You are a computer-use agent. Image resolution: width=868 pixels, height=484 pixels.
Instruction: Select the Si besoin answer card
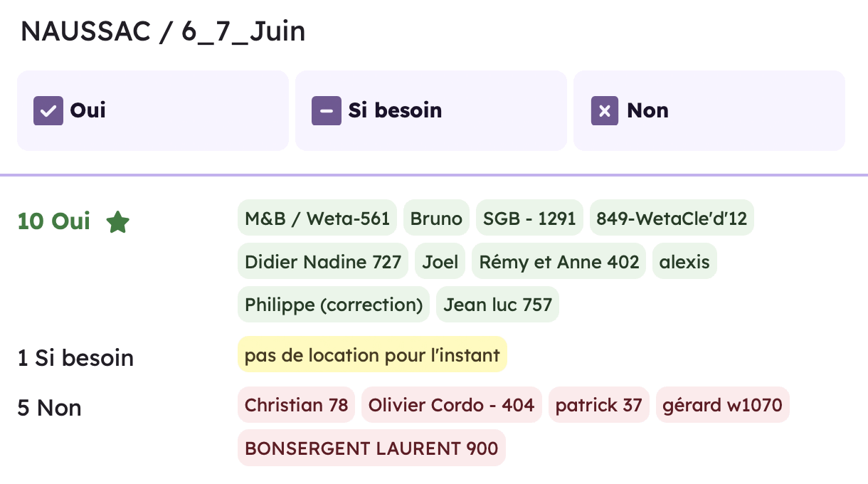click(431, 110)
